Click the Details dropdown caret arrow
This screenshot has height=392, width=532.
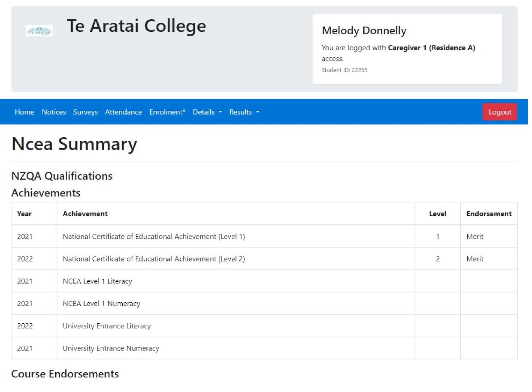(220, 112)
